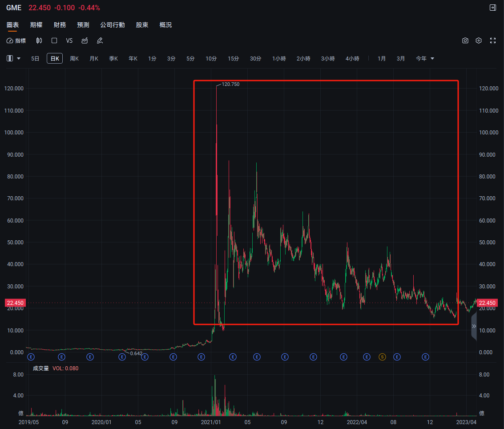The height and width of the screenshot is (429, 504).
Task: Open the 期權 tab
Action: 36,25
